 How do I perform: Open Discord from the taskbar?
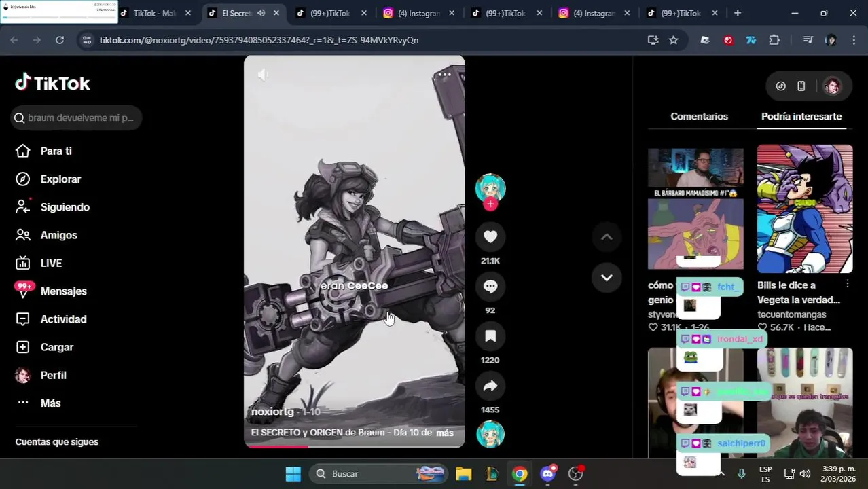[x=548, y=473]
